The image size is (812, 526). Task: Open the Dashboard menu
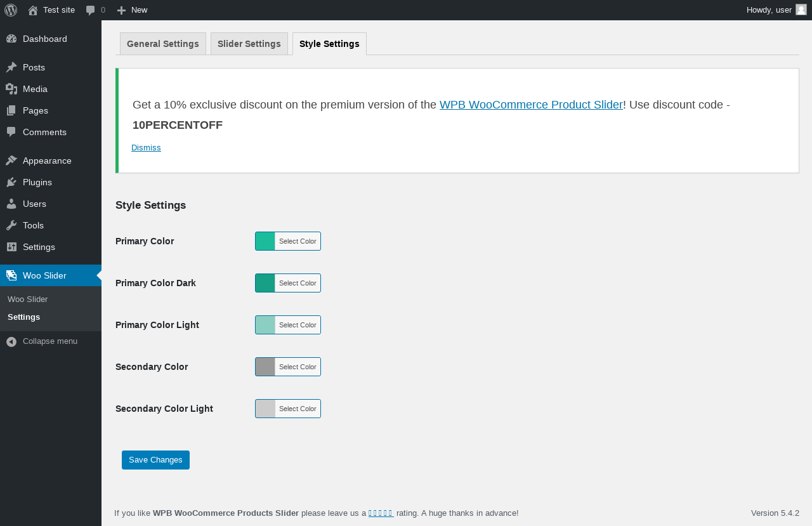(x=51, y=39)
